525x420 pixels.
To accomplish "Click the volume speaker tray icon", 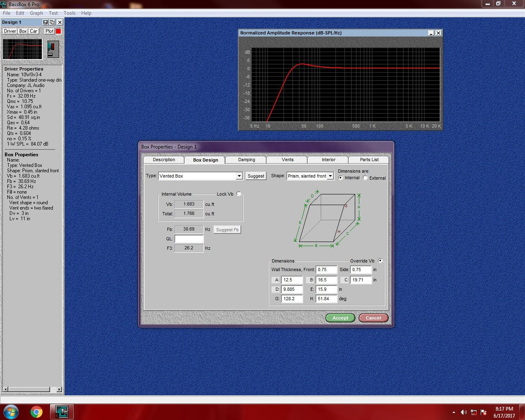I will click(x=463, y=412).
